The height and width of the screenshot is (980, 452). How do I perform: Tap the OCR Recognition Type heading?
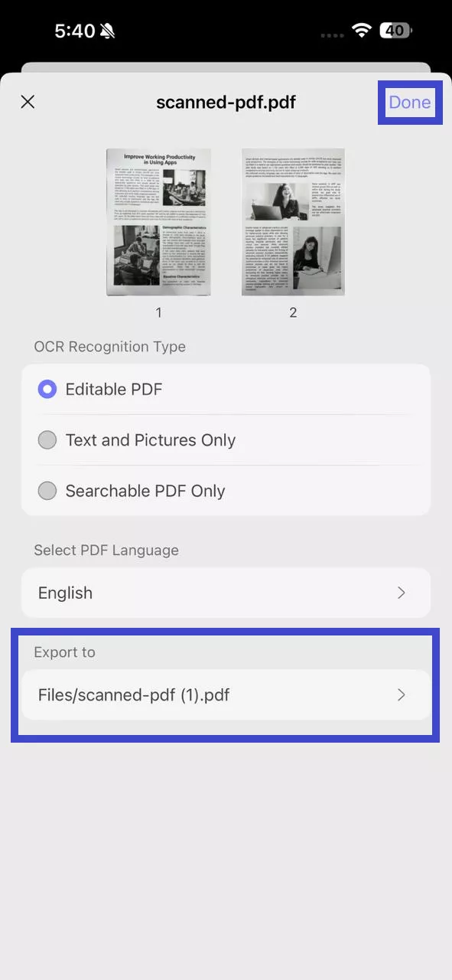109,347
